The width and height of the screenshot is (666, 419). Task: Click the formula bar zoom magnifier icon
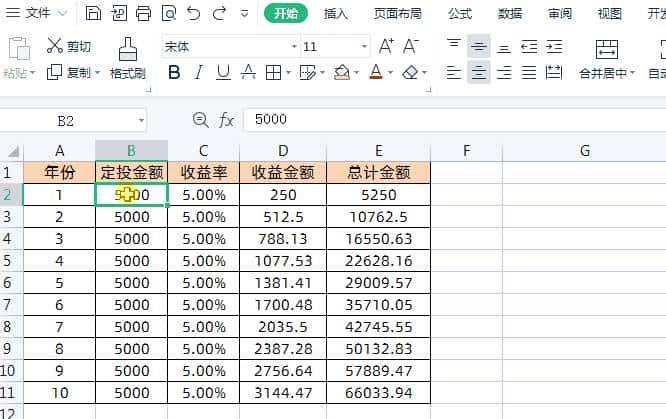[200, 120]
